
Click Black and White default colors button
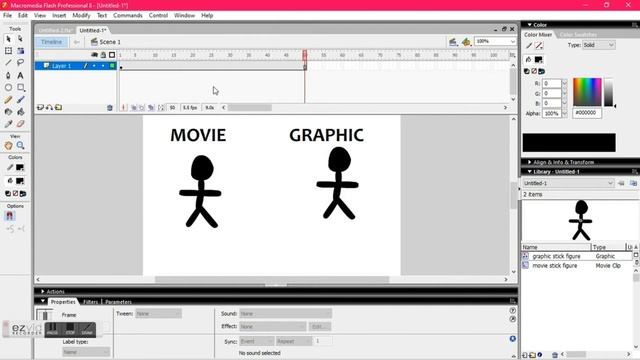[x=8, y=194]
